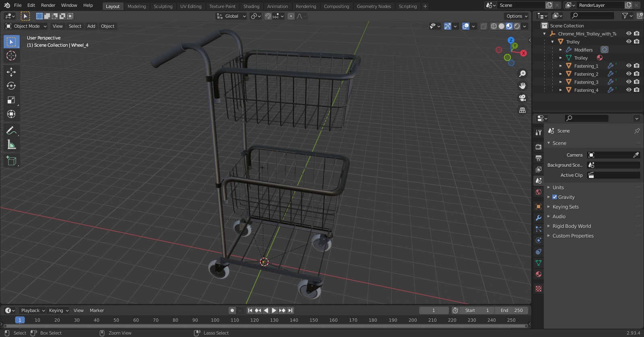Open the Object Mode dropdown
Screen dimensions: 644x337
[26, 26]
